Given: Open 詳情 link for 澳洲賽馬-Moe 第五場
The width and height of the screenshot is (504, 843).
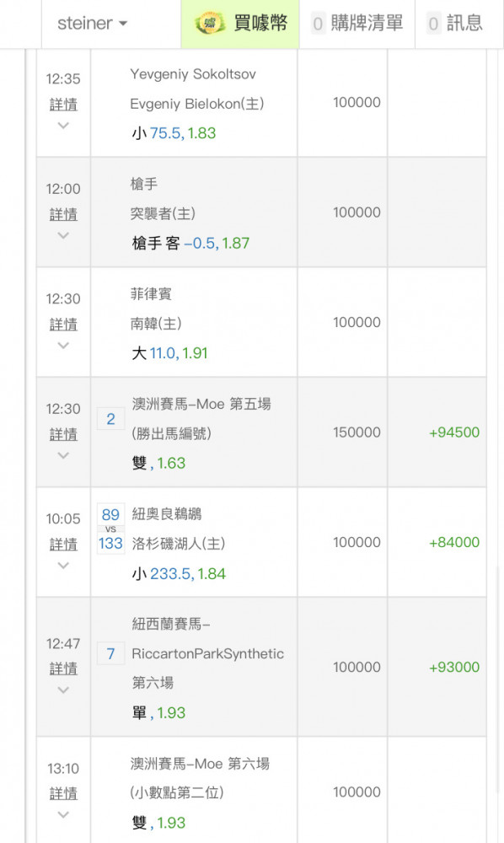Looking at the screenshot, I should point(63,434).
